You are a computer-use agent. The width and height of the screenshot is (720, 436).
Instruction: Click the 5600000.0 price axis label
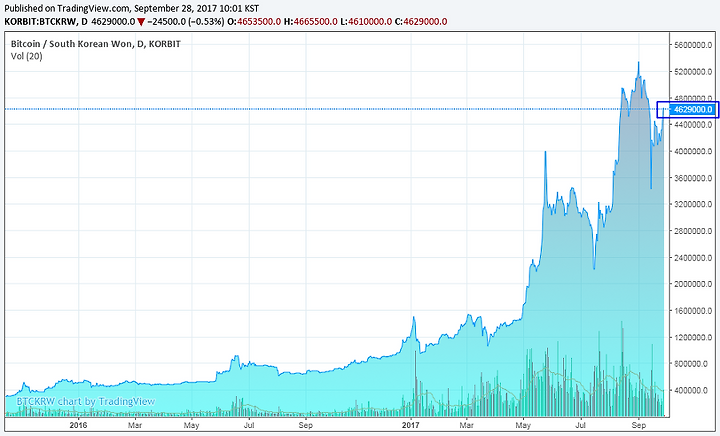pos(693,45)
